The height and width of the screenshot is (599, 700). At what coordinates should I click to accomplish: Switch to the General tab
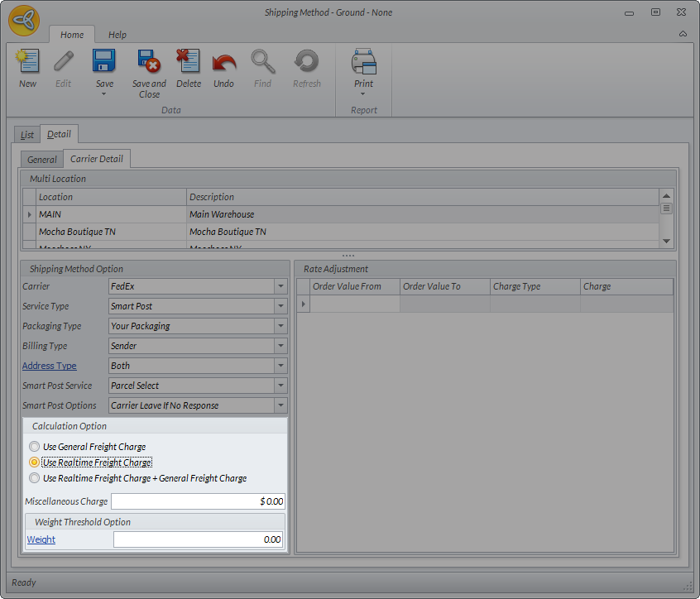pos(42,160)
